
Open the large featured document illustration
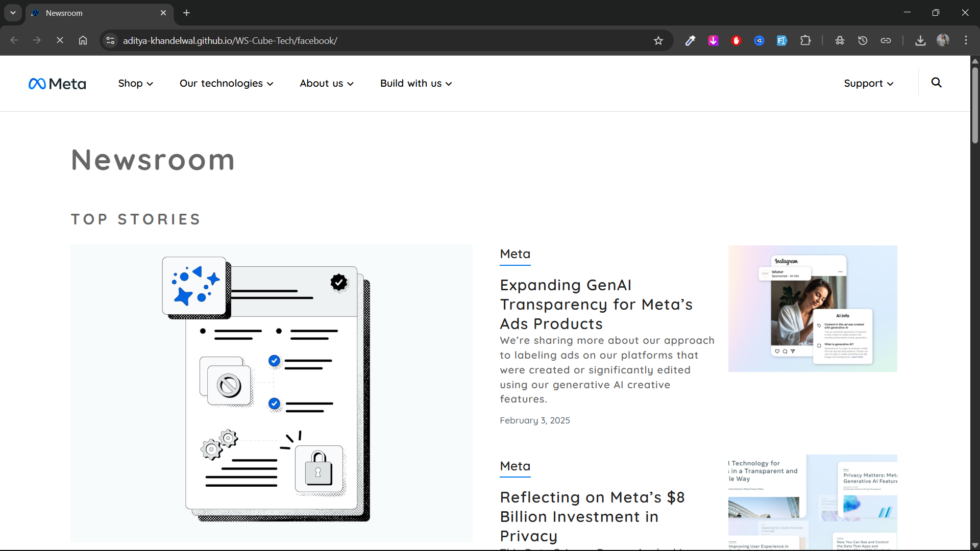[272, 393]
